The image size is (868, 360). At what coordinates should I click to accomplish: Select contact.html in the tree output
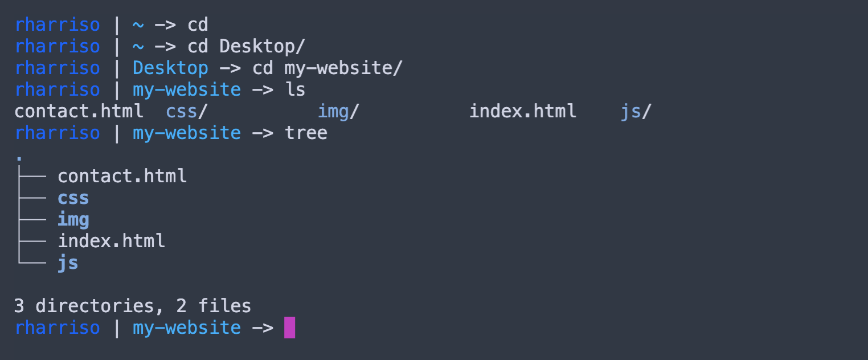click(122, 176)
